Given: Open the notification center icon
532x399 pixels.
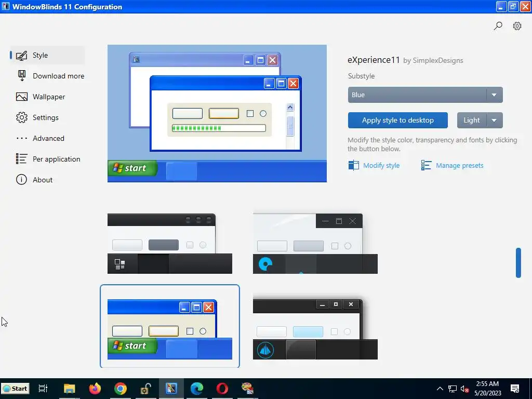Looking at the screenshot, I should pyautogui.click(x=515, y=389).
